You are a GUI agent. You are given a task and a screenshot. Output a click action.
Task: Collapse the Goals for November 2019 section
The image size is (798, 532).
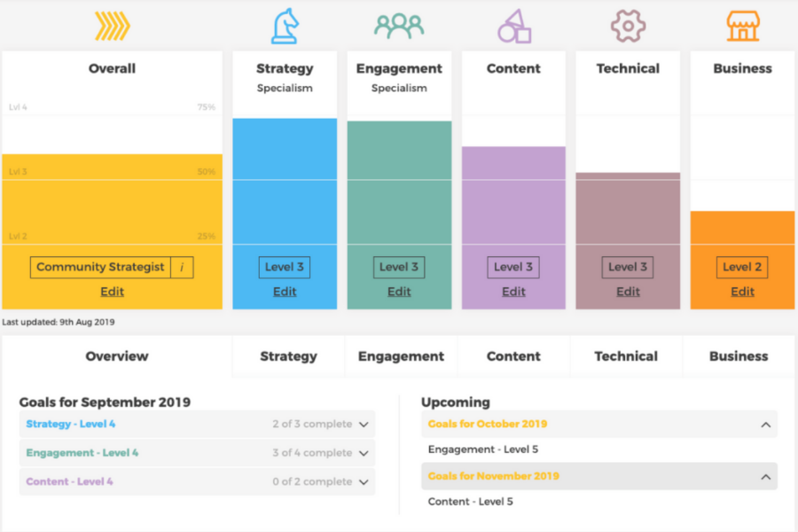pos(765,477)
